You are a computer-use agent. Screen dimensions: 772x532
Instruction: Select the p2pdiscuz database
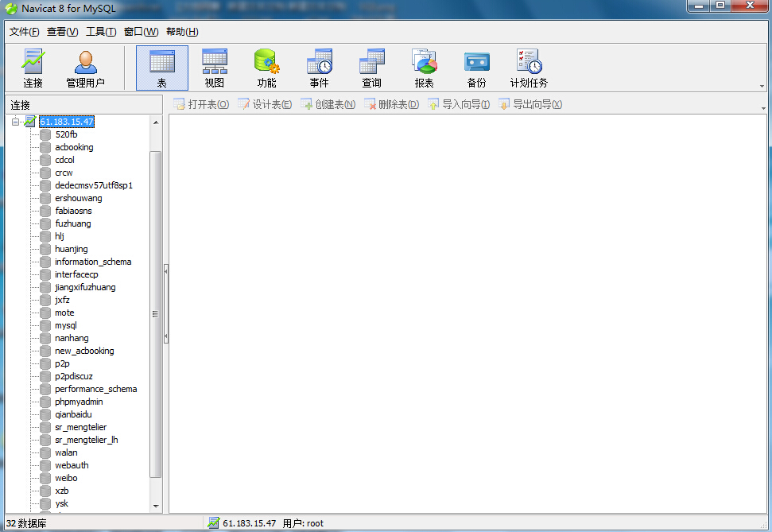tap(74, 376)
